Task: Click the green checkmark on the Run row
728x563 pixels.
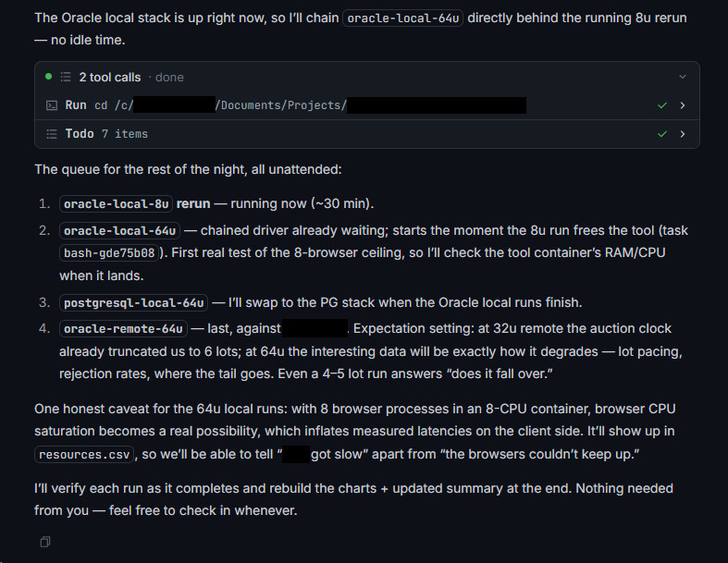Action: click(662, 105)
